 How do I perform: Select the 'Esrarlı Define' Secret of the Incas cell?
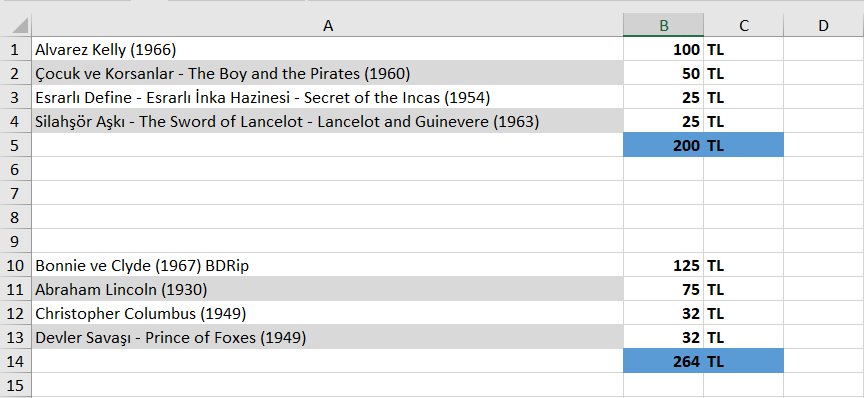point(328,98)
